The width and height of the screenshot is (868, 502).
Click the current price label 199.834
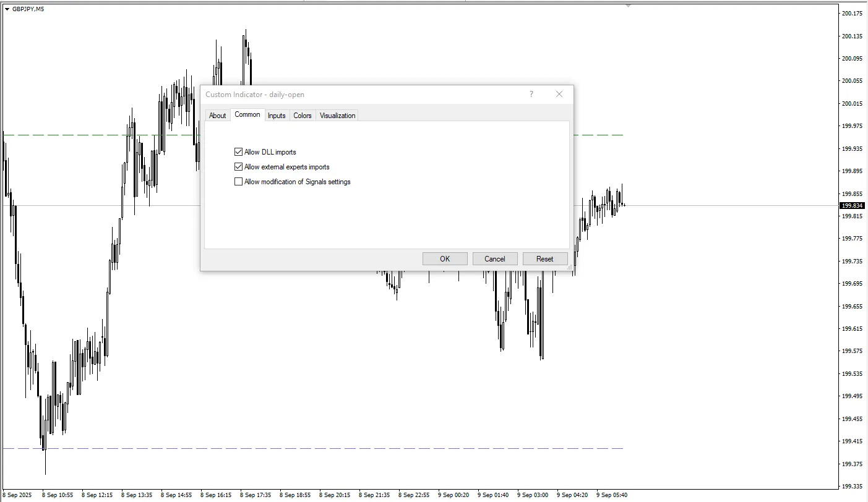(x=852, y=205)
